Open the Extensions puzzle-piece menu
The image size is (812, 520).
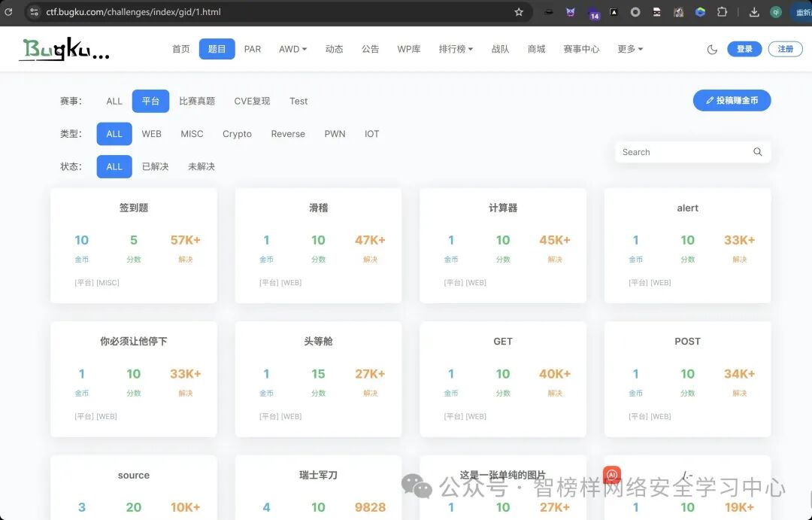(722, 12)
